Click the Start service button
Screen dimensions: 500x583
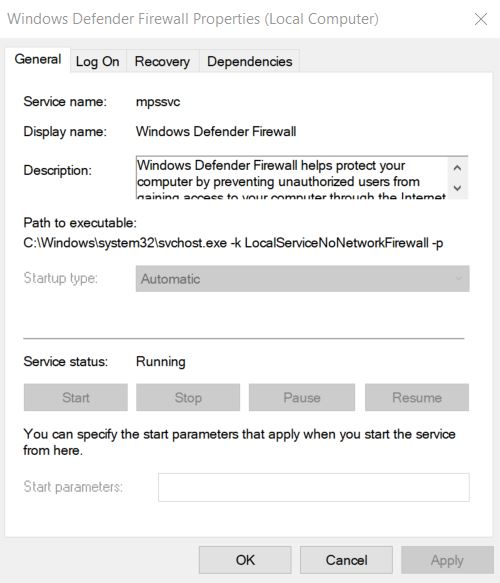coord(76,397)
